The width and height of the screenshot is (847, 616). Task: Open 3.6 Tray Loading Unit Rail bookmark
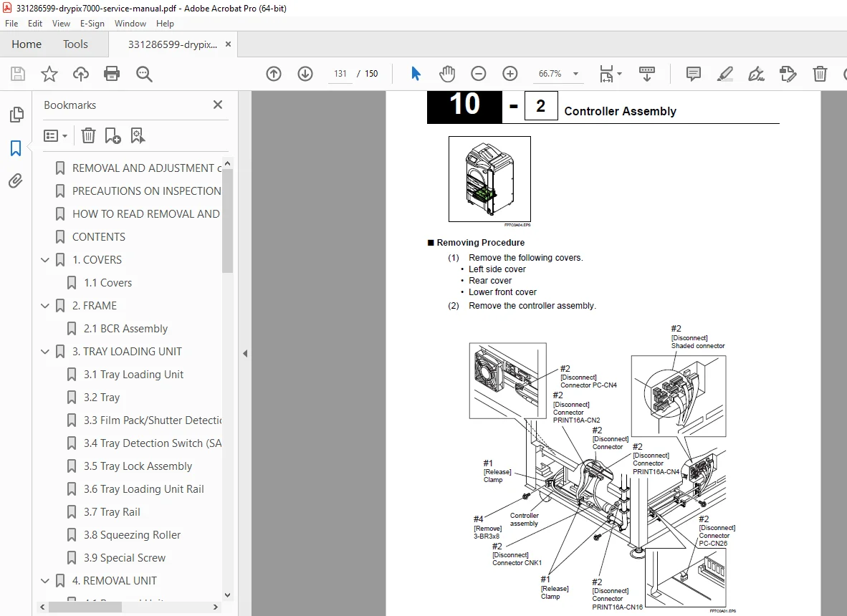(x=144, y=489)
